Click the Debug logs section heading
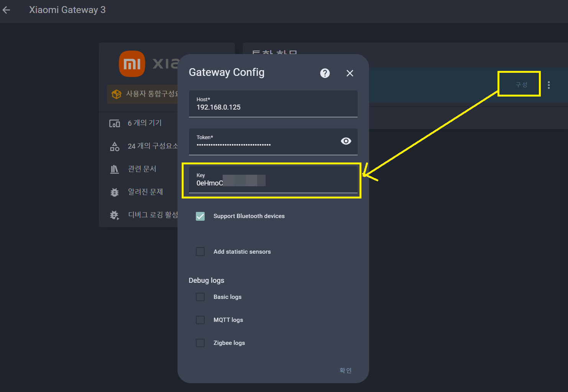Screen dimensions: 568x392 207,280
